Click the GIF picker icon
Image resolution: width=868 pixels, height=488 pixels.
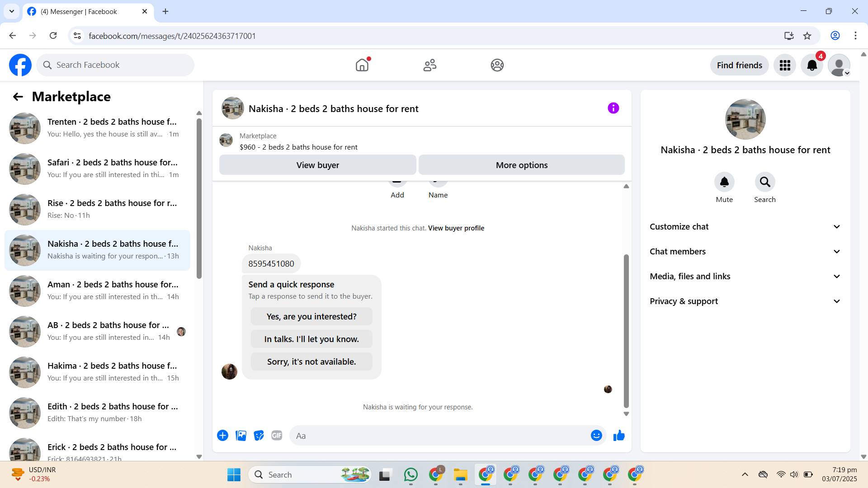pyautogui.click(x=277, y=436)
